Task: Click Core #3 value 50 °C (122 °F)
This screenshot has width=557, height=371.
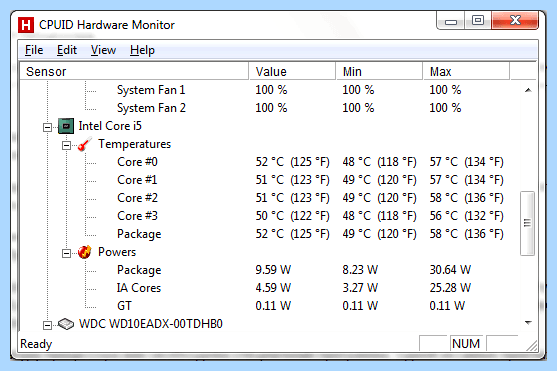Action: click(x=292, y=216)
